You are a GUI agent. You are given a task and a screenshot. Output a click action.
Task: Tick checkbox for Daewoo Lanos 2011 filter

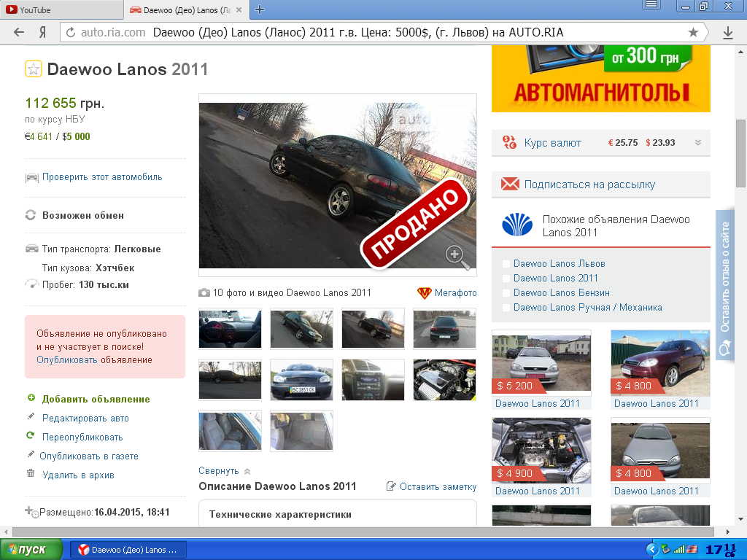[506, 278]
